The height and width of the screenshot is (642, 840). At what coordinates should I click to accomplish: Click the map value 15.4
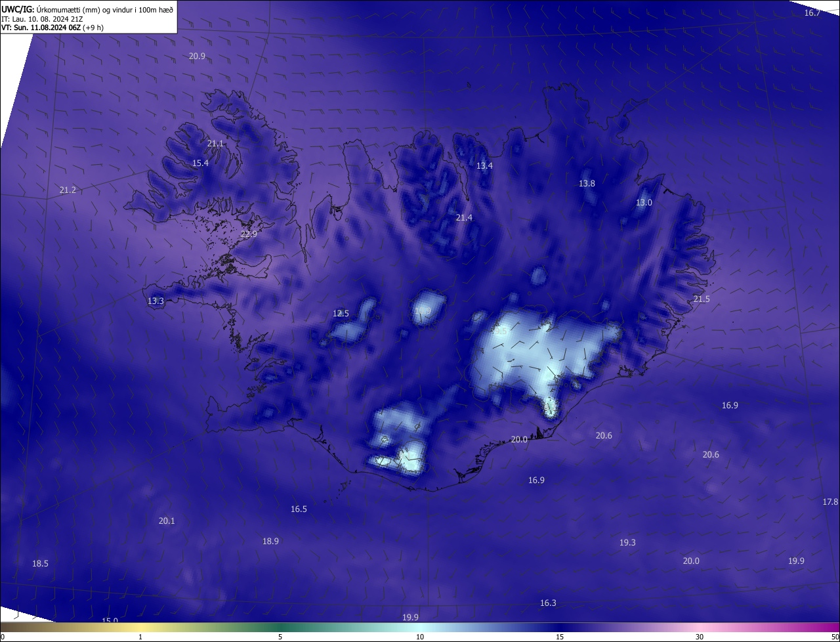(200, 163)
